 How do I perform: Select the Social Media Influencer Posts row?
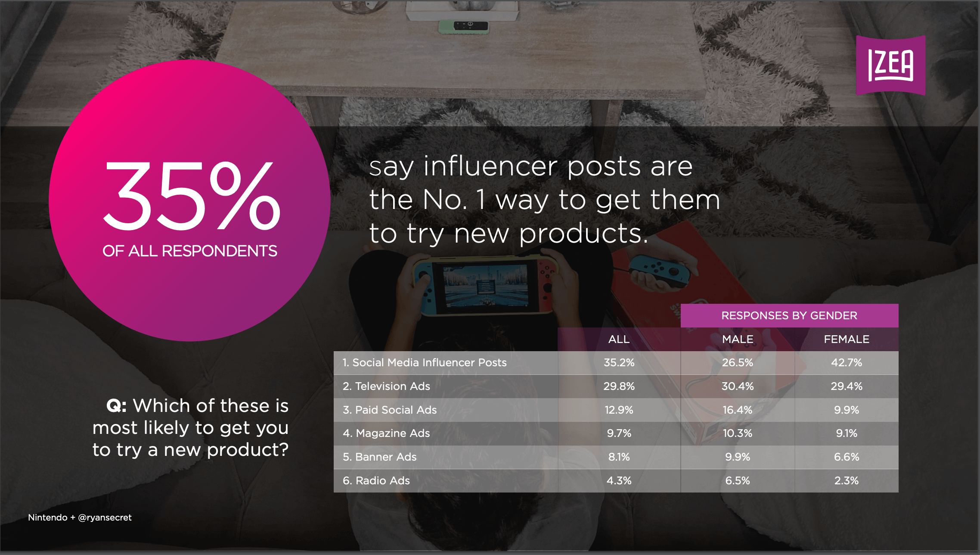point(616,363)
